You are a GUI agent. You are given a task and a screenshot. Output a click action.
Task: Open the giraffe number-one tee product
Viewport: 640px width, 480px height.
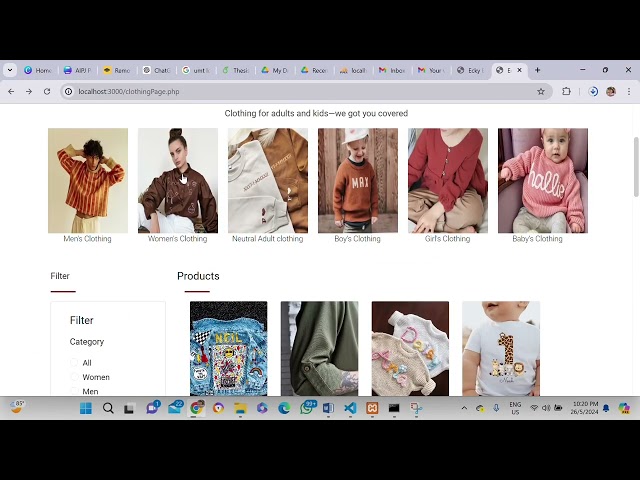[x=501, y=349]
